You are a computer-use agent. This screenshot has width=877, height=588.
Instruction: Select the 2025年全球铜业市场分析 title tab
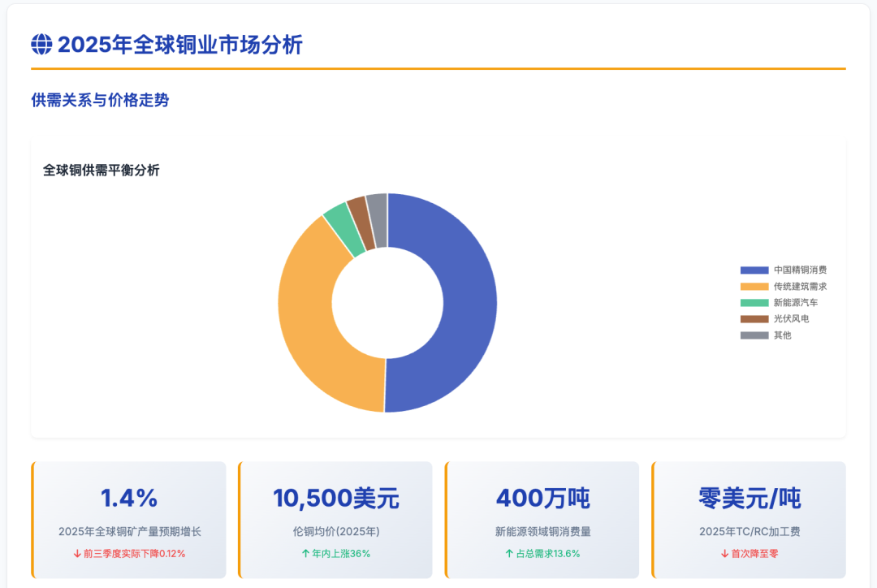click(x=180, y=46)
